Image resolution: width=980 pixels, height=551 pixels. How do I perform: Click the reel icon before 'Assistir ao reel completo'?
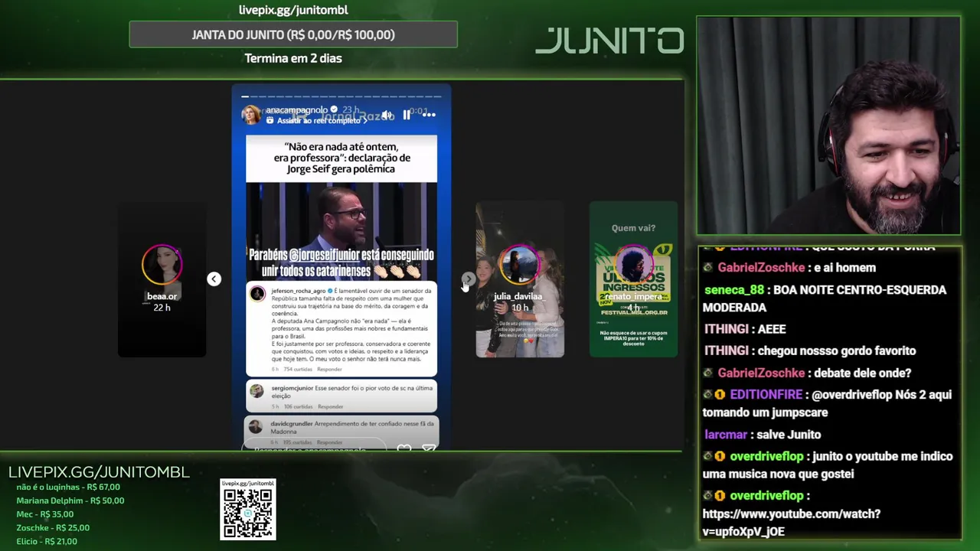coord(269,121)
